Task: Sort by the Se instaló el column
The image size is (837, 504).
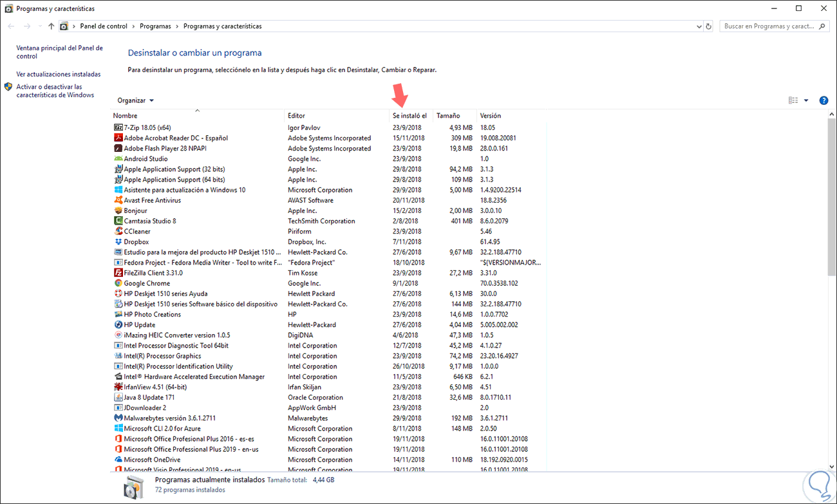Action: point(411,116)
